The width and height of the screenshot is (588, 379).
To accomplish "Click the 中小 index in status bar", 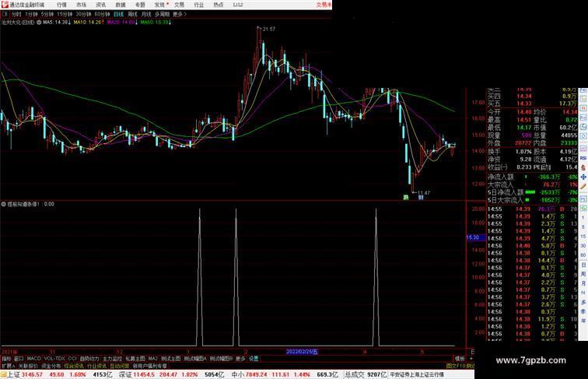I will coord(238,374).
